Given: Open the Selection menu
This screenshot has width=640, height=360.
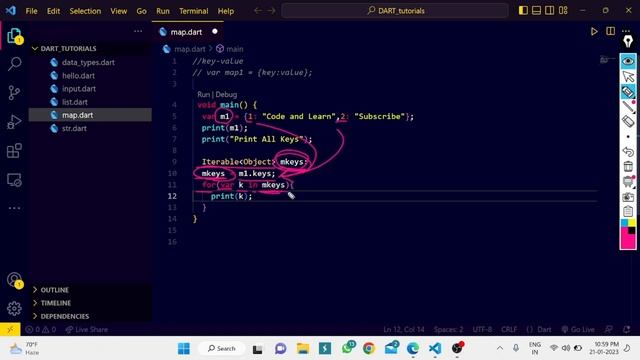Looking at the screenshot, I should [x=85, y=11].
